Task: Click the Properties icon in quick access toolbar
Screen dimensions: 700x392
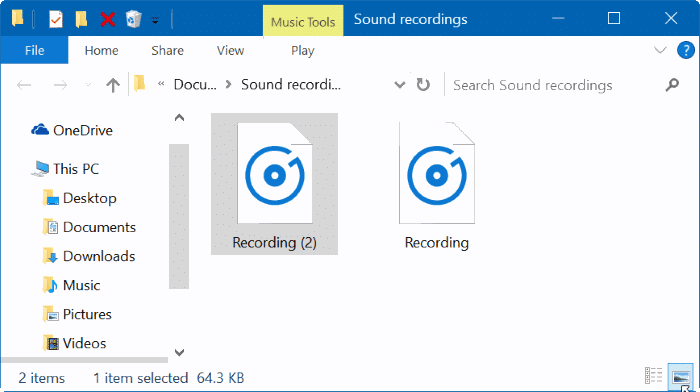Action: tap(55, 19)
